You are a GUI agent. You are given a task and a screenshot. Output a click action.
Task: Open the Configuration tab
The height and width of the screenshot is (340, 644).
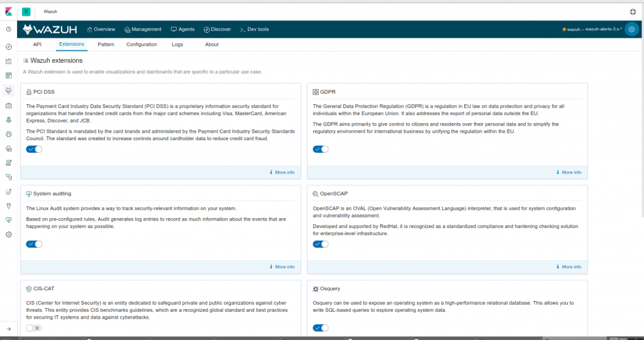[142, 45]
